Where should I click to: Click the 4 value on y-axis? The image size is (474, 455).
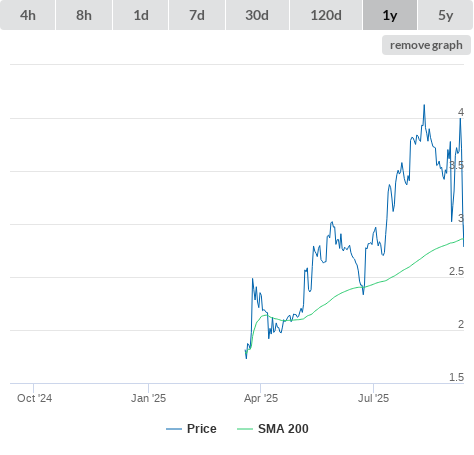pos(461,112)
